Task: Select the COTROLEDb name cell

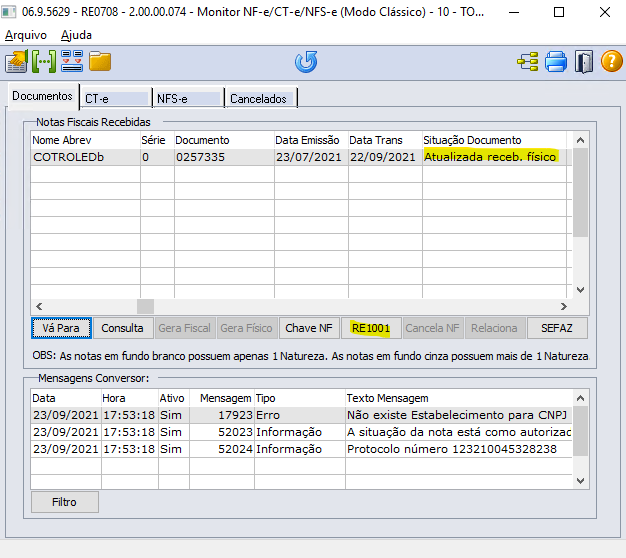Action: 85,157
